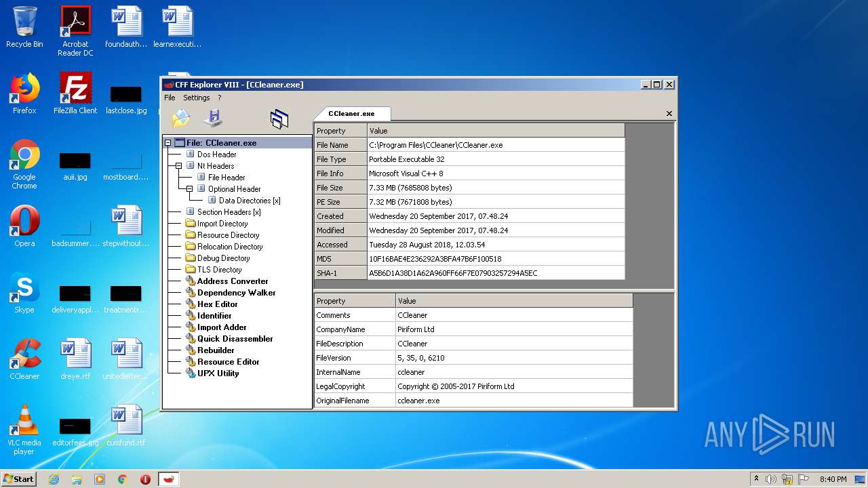868x488 pixels.
Task: Launch the Address Converter tool
Action: [x=233, y=281]
